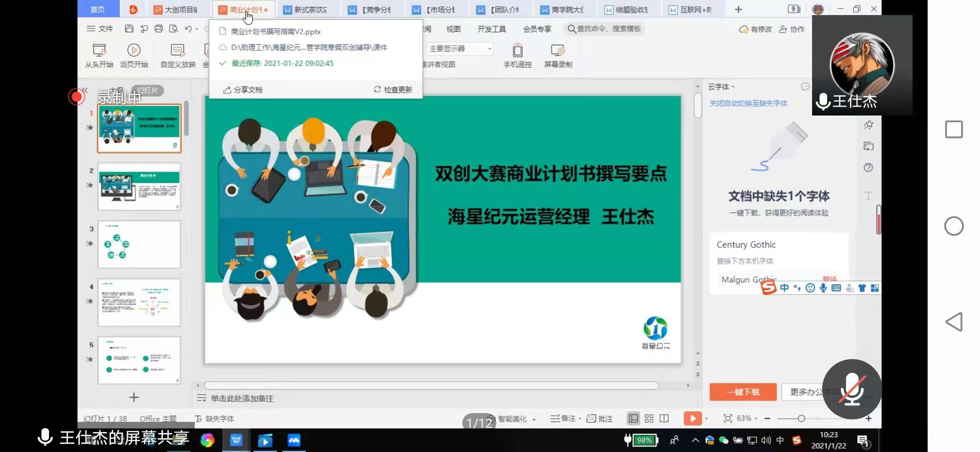The height and width of the screenshot is (452, 980).
Task: Open the 云字体 dropdown arrow
Action: pyautogui.click(x=733, y=87)
